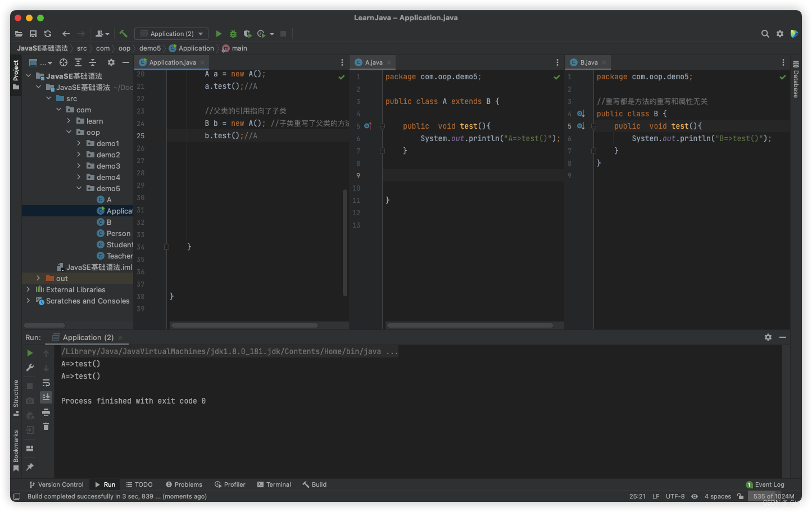Switch to the Application.java editor tab
Screen dimensions: 812x512
pyautogui.click(x=171, y=62)
